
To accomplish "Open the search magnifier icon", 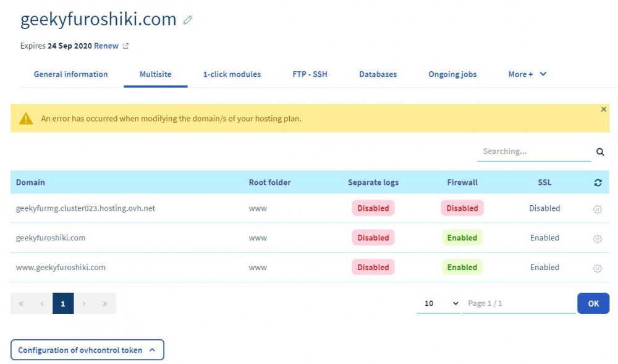I will 599,151.
